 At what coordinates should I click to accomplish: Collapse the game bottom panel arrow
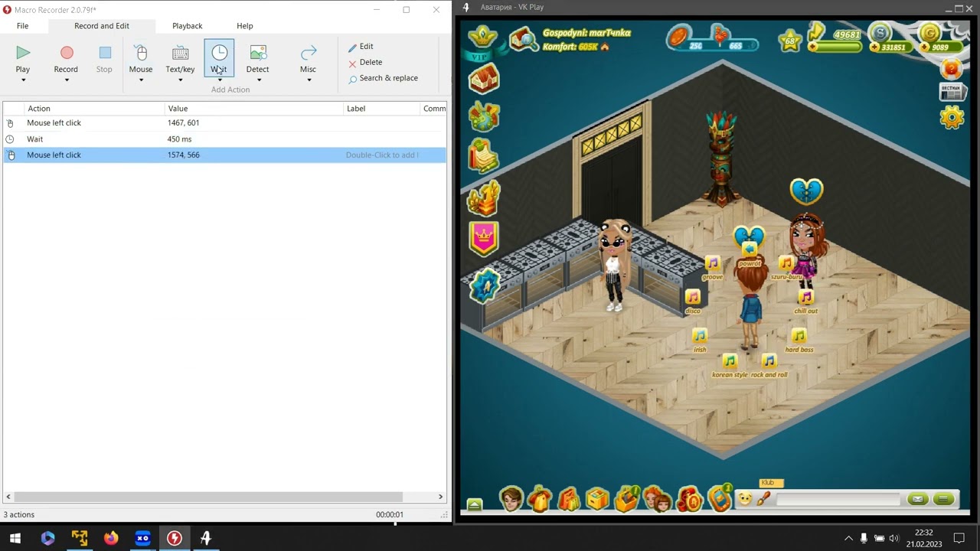pyautogui.click(x=475, y=504)
